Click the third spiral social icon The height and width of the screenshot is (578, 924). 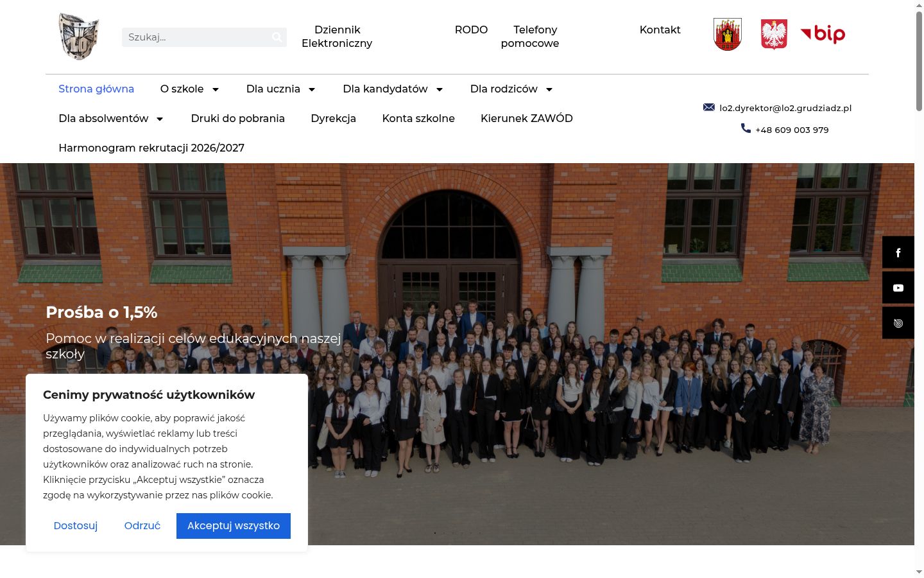point(898,323)
